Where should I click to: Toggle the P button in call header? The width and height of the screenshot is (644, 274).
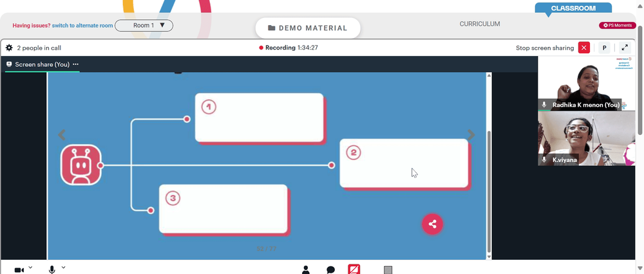point(604,48)
